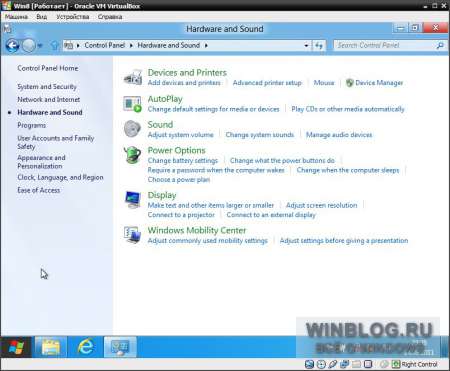450x371 pixels.
Task: Open the AutoPlay category icon
Action: [x=133, y=104]
